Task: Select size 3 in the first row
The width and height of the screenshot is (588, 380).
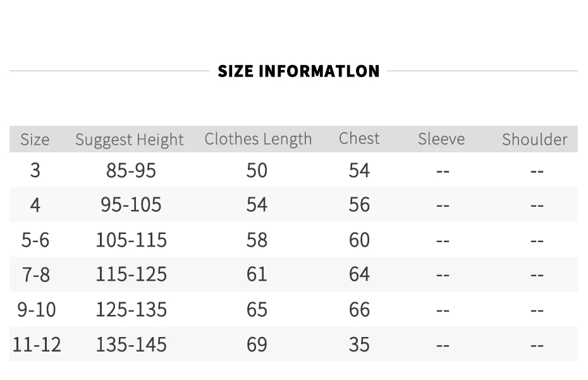Action: 35,170
